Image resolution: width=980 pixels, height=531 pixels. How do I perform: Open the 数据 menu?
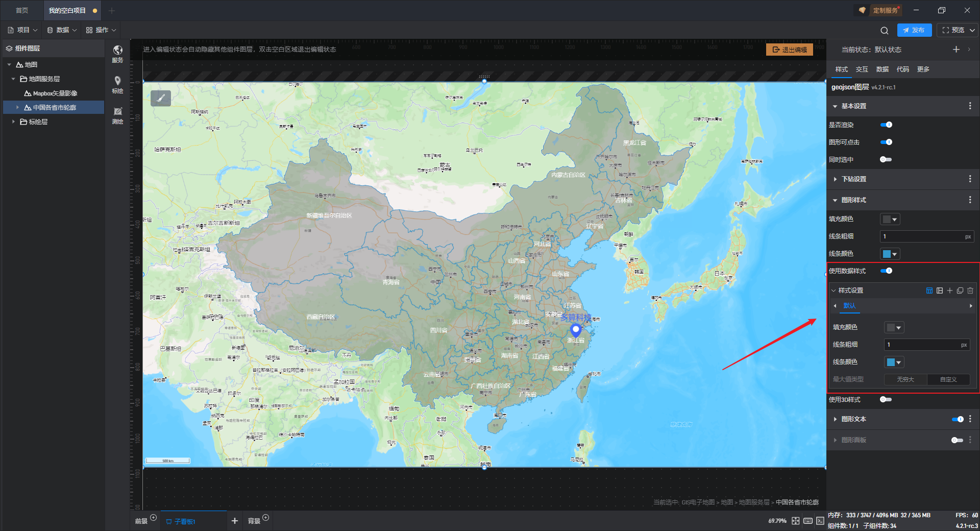(x=62, y=30)
